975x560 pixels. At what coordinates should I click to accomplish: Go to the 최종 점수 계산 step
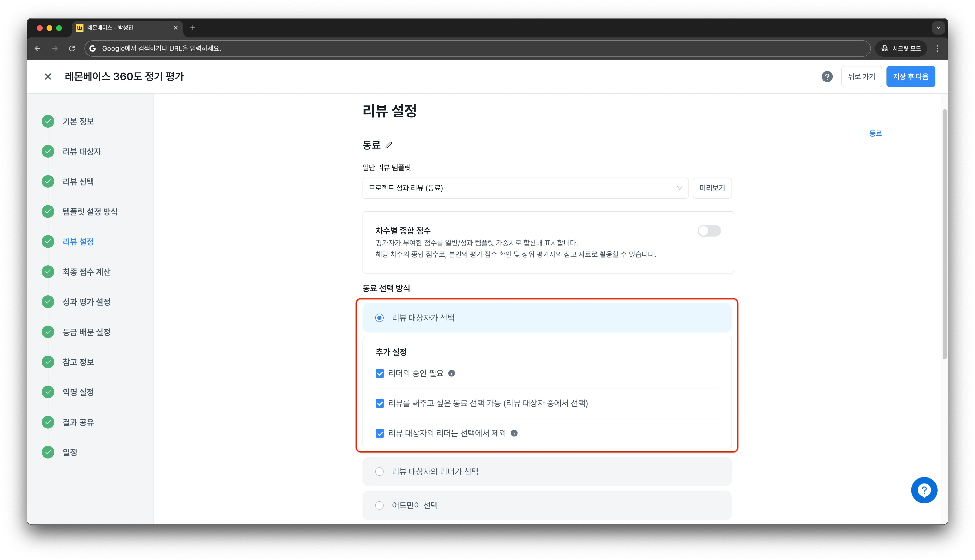tap(87, 272)
